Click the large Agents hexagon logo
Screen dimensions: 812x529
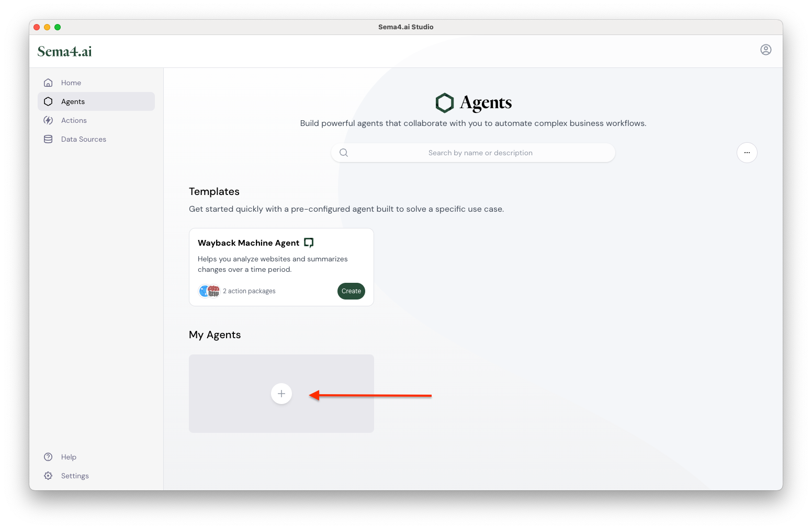click(x=445, y=103)
